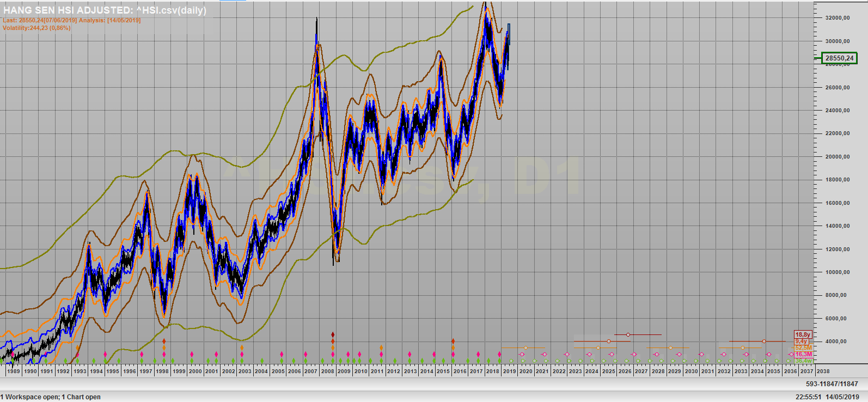868x402 pixels.
Task: Click the 2038 year label
Action: point(823,371)
